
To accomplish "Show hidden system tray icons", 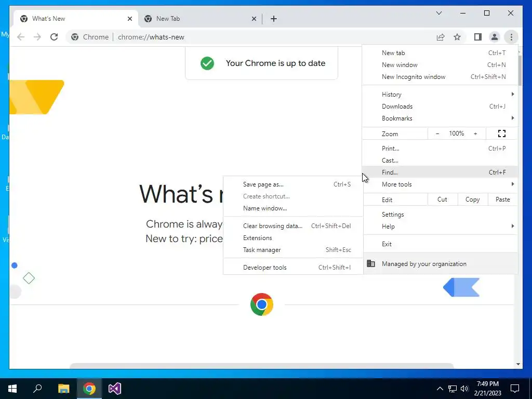I will point(440,389).
